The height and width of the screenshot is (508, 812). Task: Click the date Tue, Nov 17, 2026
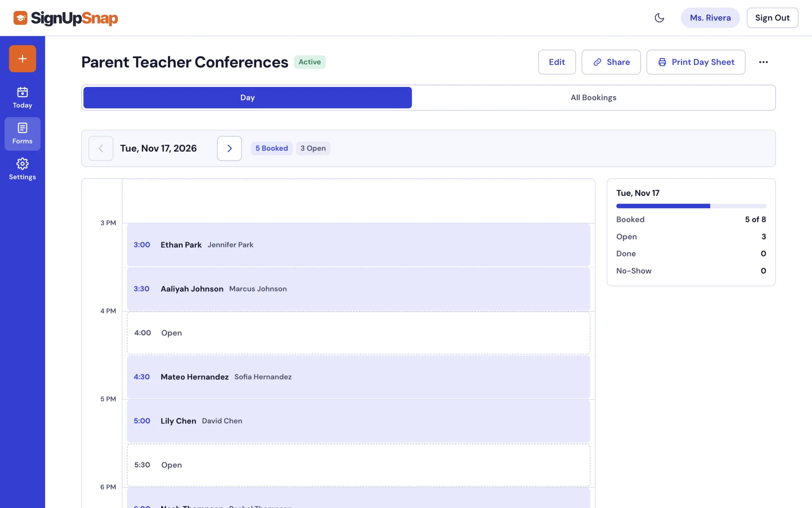pyautogui.click(x=158, y=148)
